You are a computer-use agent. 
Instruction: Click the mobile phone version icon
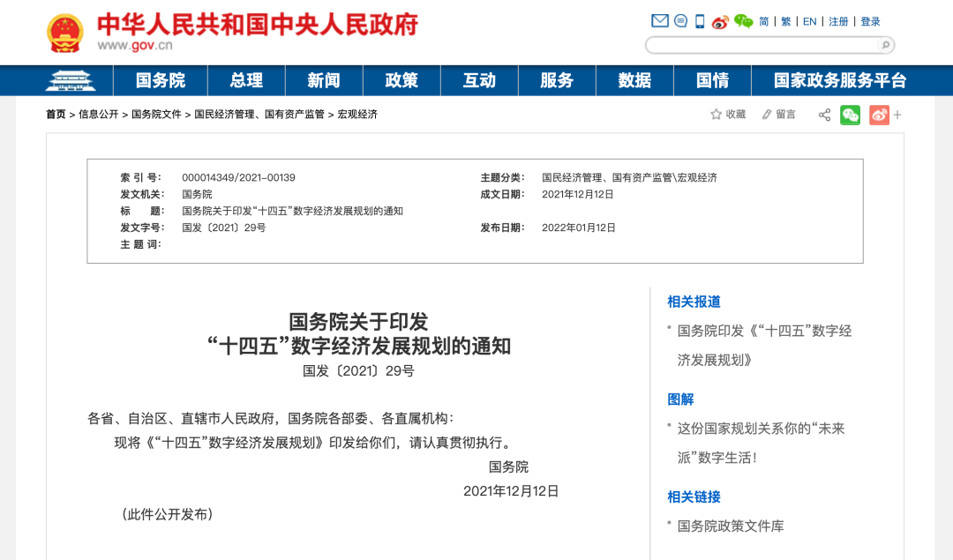pyautogui.click(x=700, y=20)
